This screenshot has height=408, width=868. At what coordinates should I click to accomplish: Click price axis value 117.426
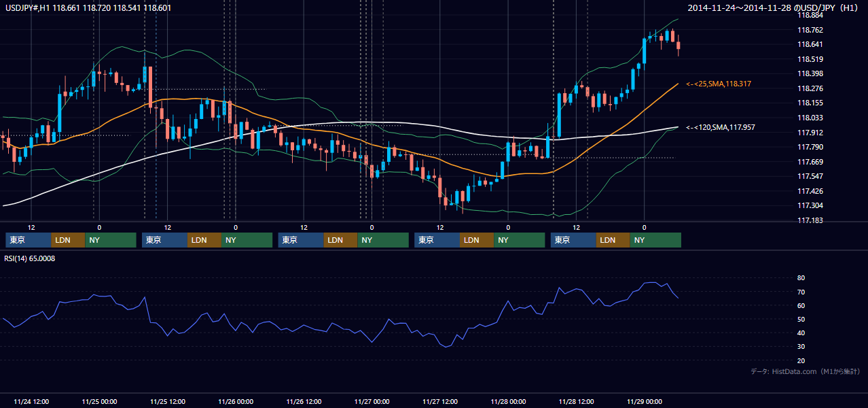810,191
